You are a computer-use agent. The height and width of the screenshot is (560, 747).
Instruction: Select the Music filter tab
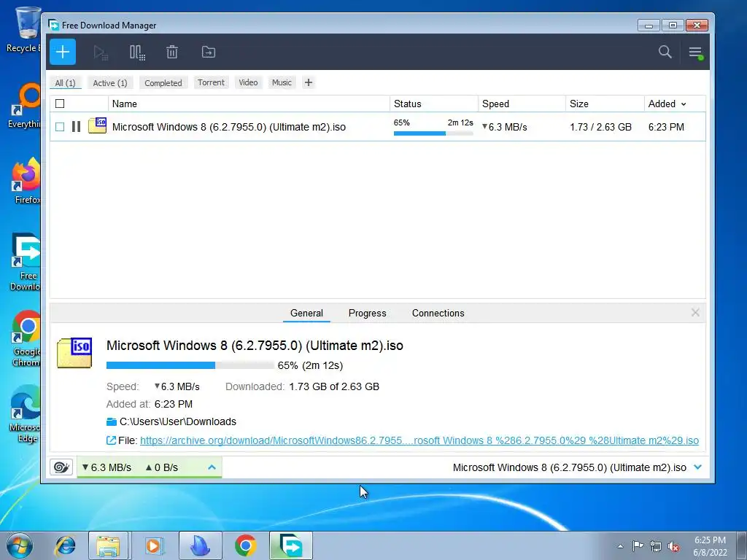click(x=282, y=82)
